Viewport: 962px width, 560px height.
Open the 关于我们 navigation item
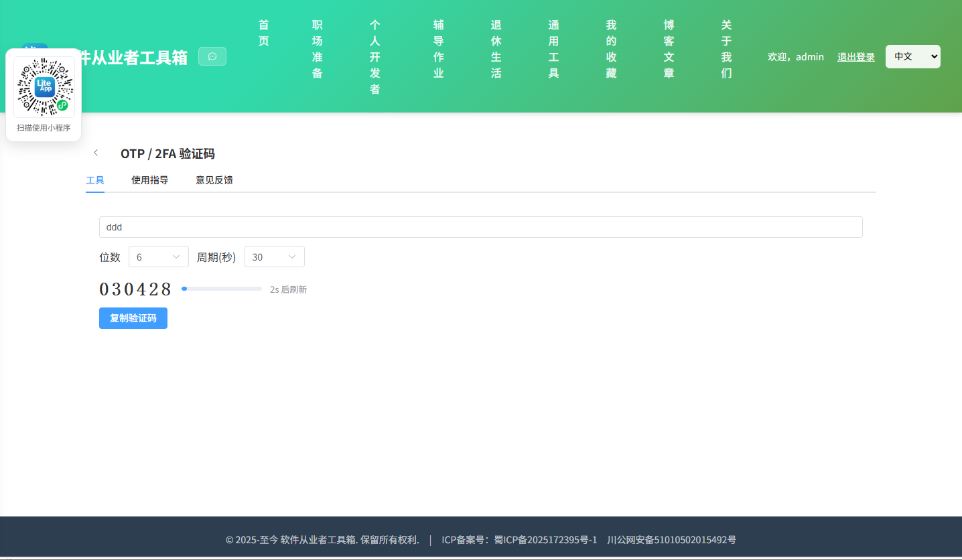pos(727,49)
